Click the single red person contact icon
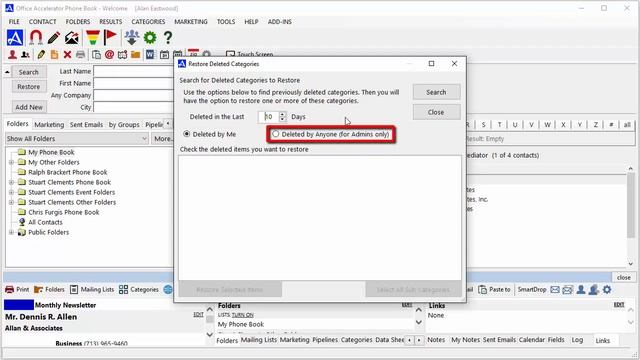The width and height of the screenshot is (640, 360). click(12, 54)
